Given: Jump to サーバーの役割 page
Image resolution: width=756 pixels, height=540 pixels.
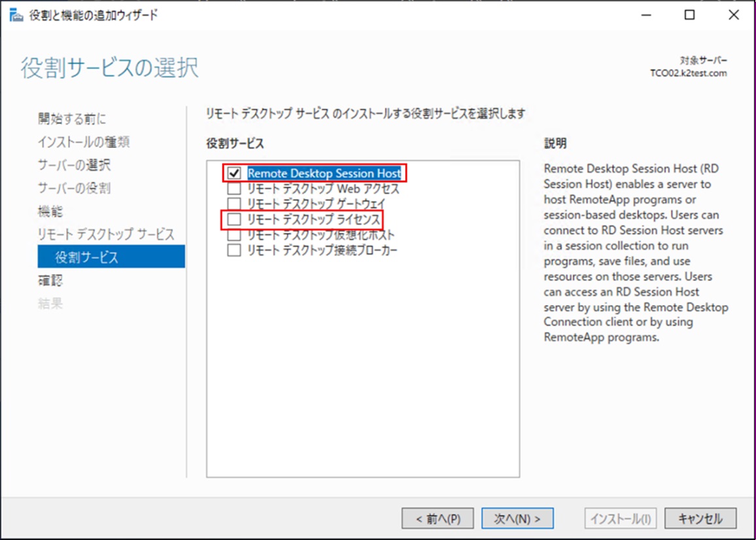Looking at the screenshot, I should pos(74,189).
